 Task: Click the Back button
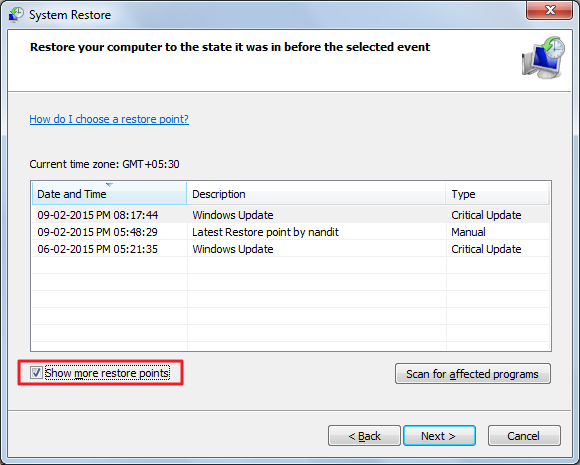click(364, 436)
